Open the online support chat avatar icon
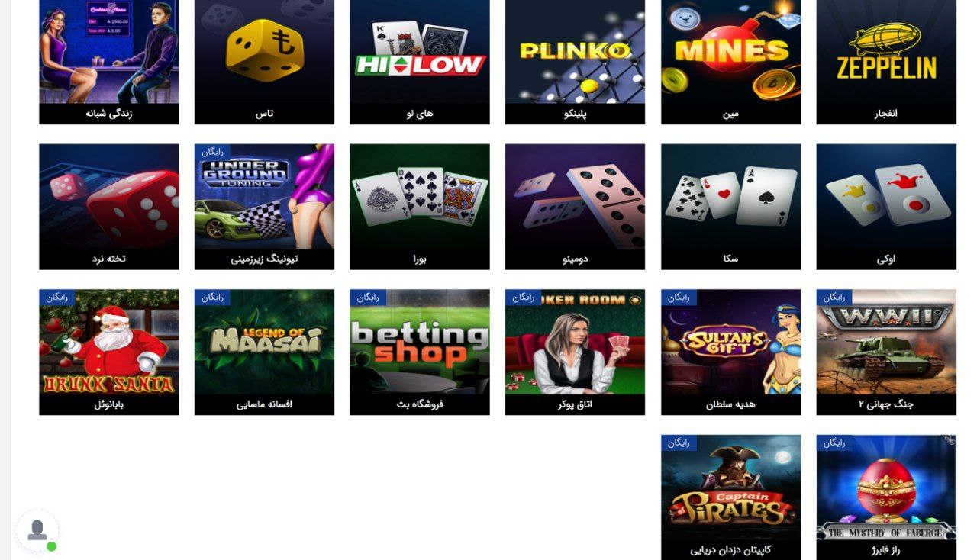 pos(37,530)
